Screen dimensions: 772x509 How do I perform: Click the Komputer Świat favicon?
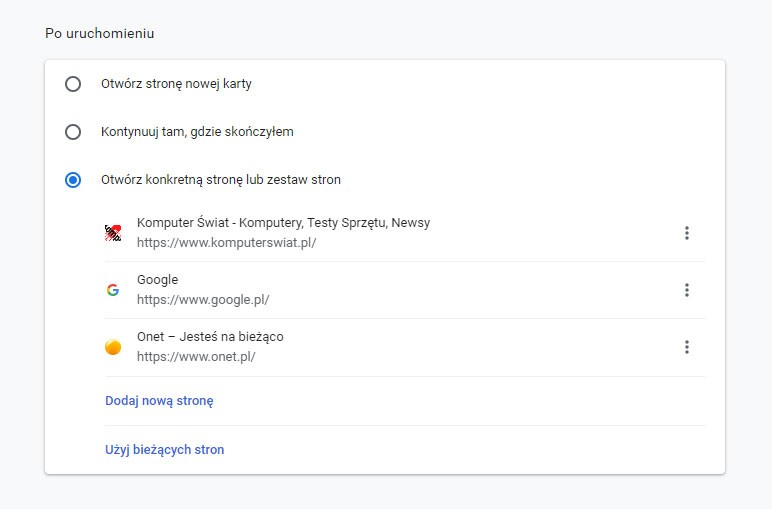(x=113, y=233)
